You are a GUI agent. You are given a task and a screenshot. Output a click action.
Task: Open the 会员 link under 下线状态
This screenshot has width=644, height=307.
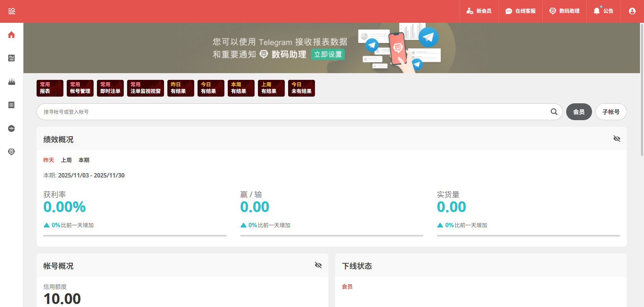[x=347, y=287]
